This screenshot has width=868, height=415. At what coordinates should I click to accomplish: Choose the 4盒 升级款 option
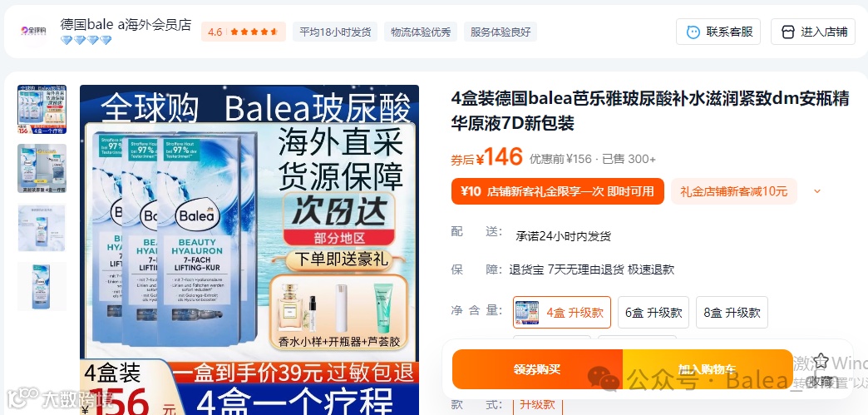click(x=562, y=313)
